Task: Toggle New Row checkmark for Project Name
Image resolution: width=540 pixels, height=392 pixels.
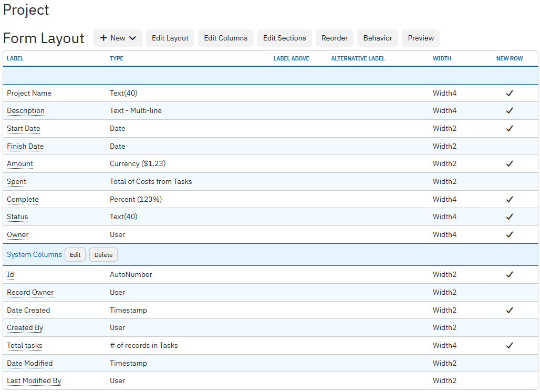Action: [x=510, y=94]
